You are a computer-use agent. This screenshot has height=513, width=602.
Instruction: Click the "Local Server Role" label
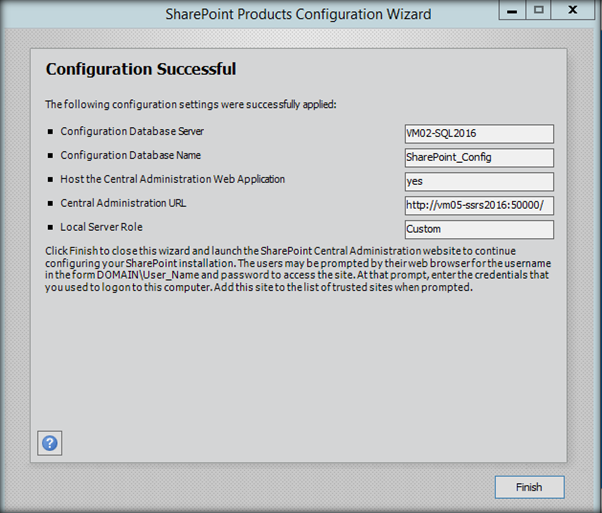pos(101,227)
